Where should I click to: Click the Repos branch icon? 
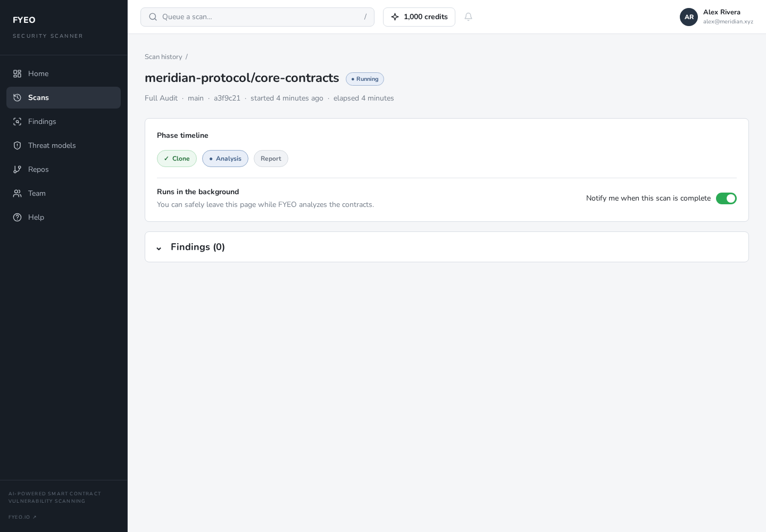click(x=18, y=170)
